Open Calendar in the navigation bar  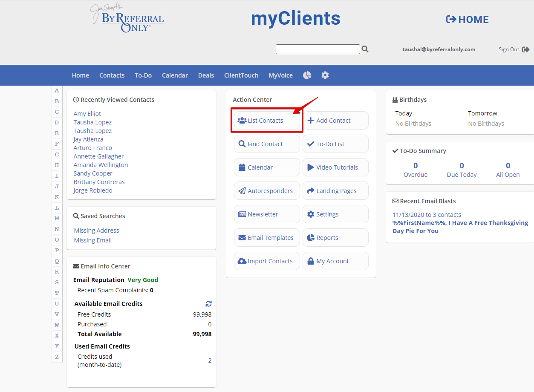tap(175, 75)
